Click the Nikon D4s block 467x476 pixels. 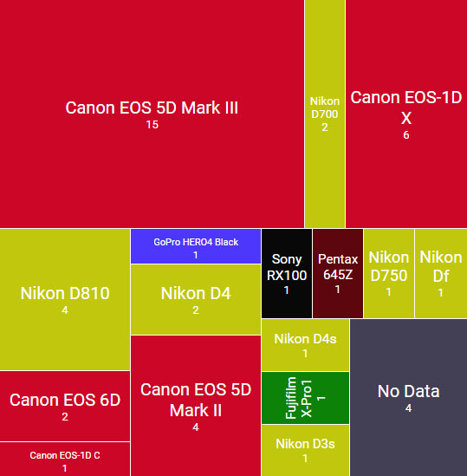pyautogui.click(x=305, y=345)
